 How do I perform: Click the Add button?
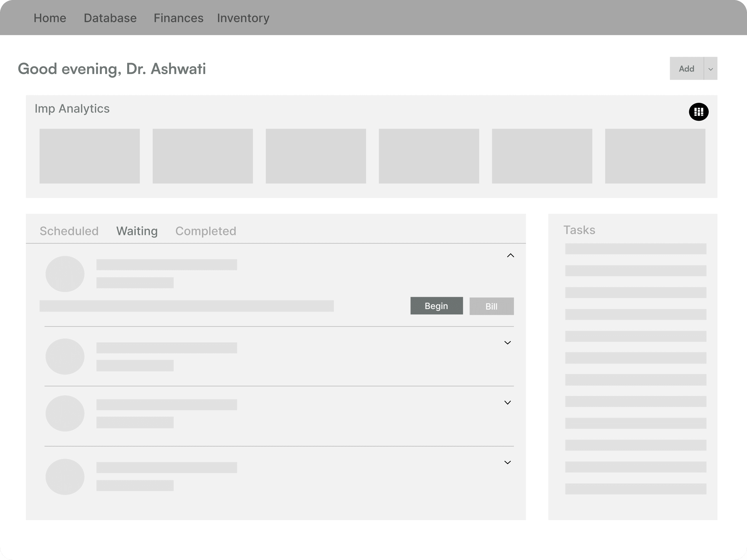tap(686, 69)
